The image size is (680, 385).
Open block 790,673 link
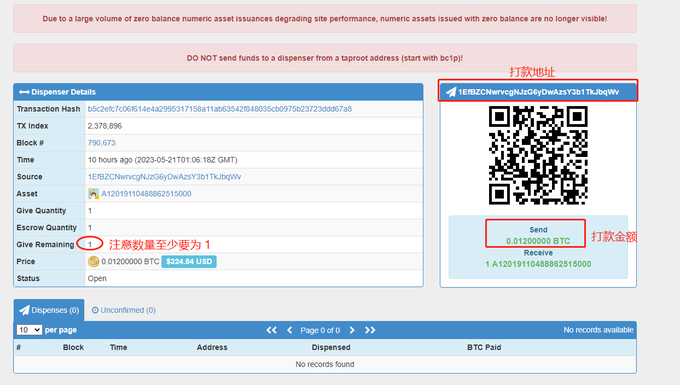101,143
